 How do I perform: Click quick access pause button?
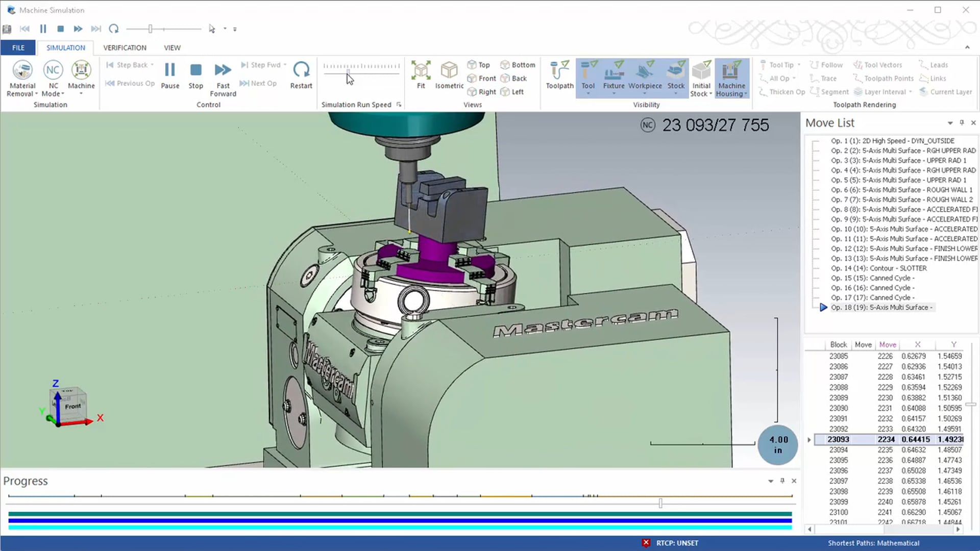(x=43, y=29)
